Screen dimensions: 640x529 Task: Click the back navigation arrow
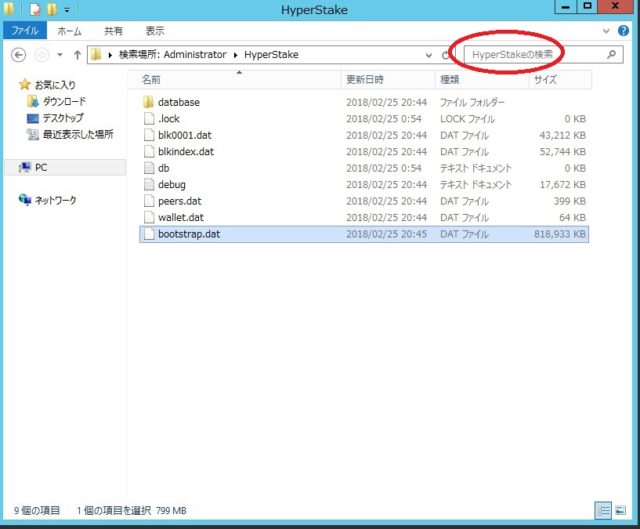point(18,55)
